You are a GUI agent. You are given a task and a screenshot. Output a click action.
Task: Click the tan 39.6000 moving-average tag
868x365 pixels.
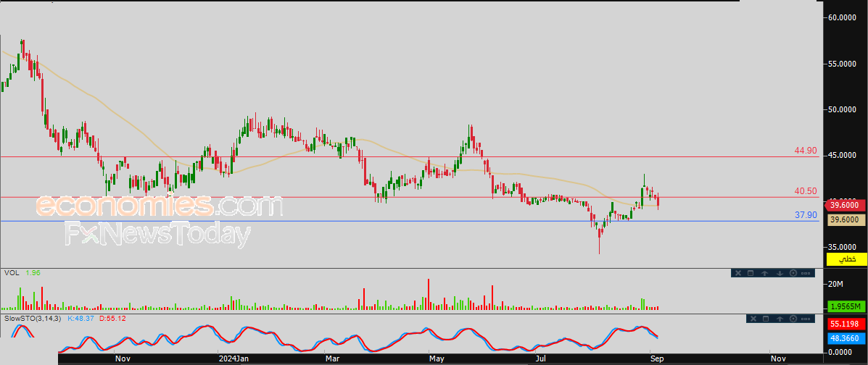click(846, 220)
